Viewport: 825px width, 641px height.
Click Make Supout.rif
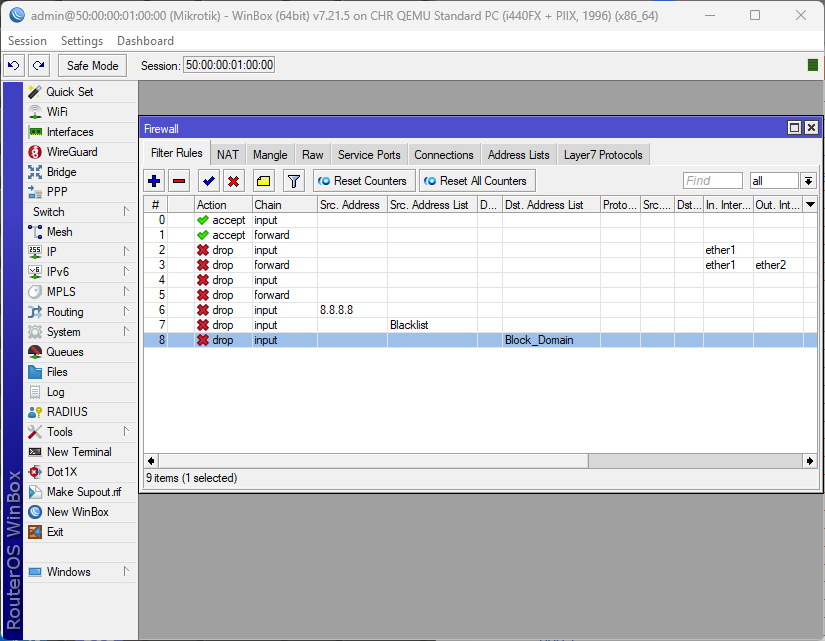80,492
